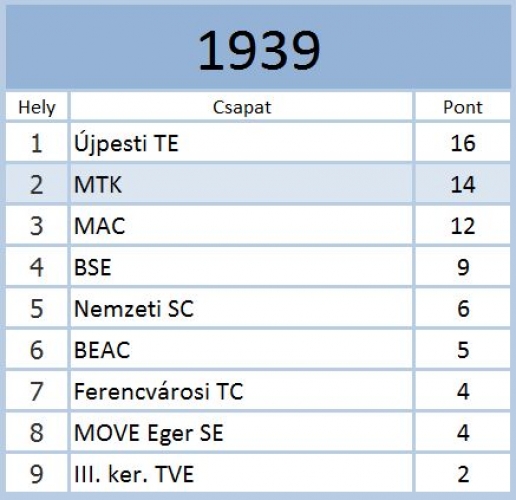Select the Csapat column header
Screen dimensions: 516x500
pyautogui.click(x=242, y=107)
